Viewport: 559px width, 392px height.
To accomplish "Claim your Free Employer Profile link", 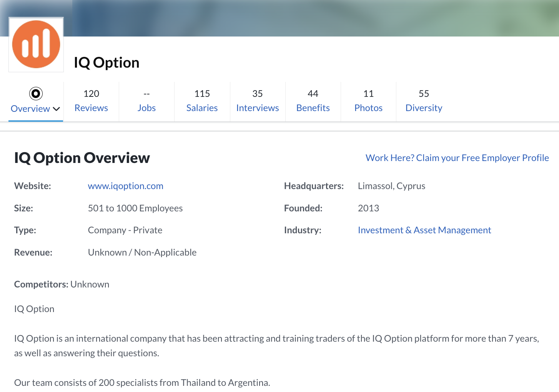I will click(x=457, y=158).
